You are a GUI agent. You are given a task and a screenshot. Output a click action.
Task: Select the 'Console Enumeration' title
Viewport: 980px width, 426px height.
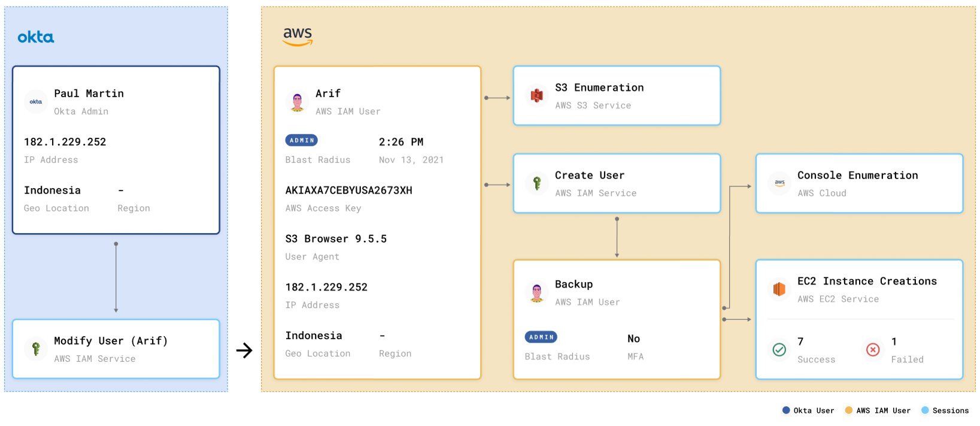pyautogui.click(x=858, y=176)
